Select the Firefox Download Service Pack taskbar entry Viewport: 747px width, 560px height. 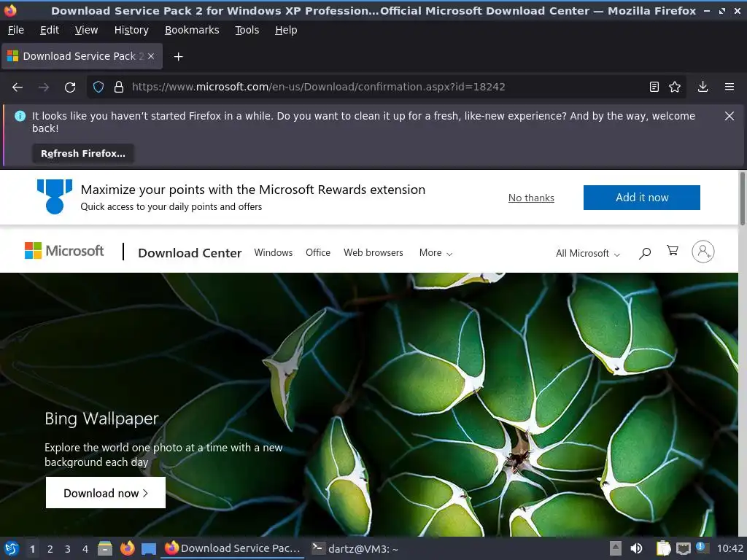pos(233,548)
